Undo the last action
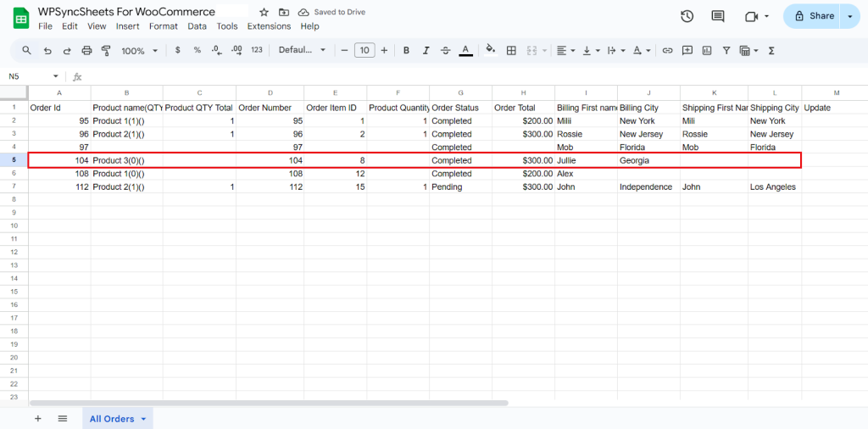The height and width of the screenshot is (429, 868). tap(47, 50)
